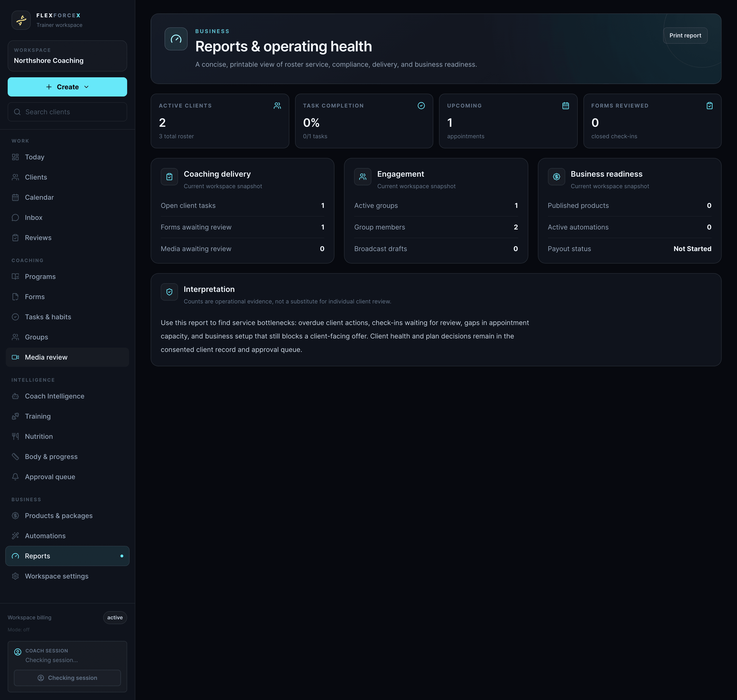The image size is (737, 700).
Task: Open the Programs section
Action: 67,277
